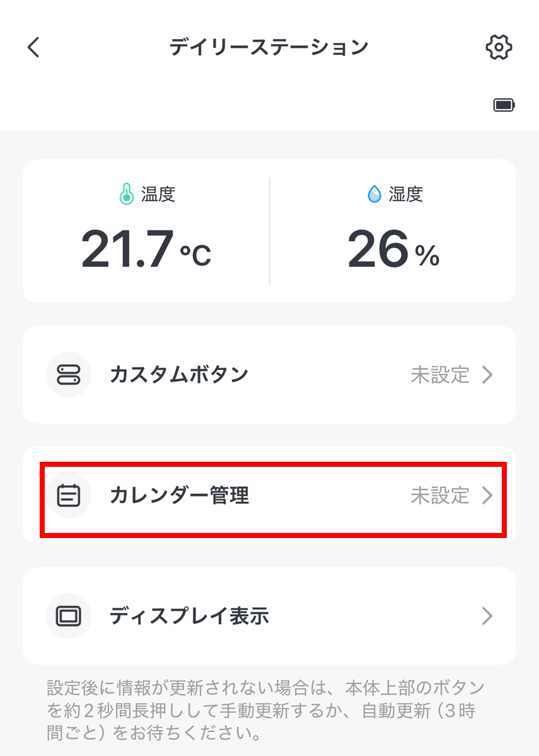Tap the 21.7 °C temperature reading
The width and height of the screenshot is (539, 756).
[x=146, y=250]
